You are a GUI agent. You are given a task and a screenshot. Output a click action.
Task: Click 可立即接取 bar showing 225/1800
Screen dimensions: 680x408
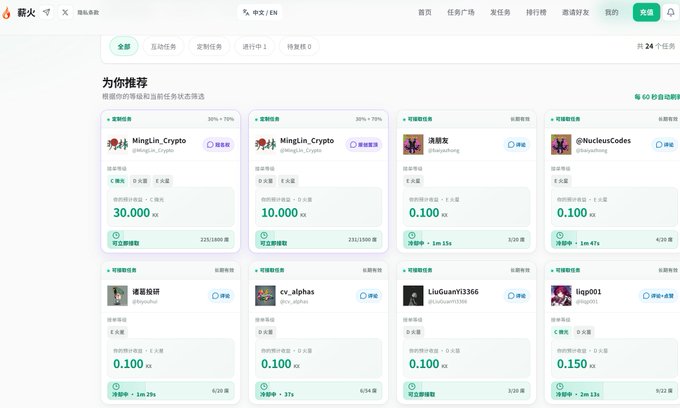tap(170, 239)
